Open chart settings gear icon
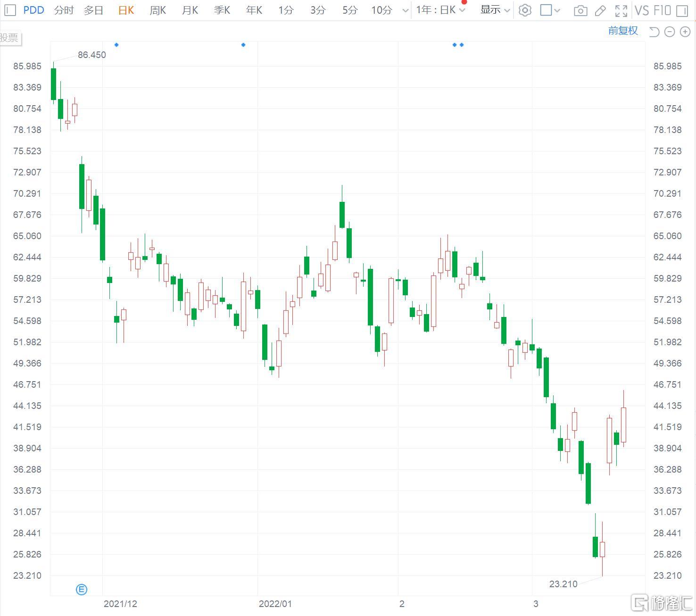Image resolution: width=696 pixels, height=616 pixels. pos(525,10)
